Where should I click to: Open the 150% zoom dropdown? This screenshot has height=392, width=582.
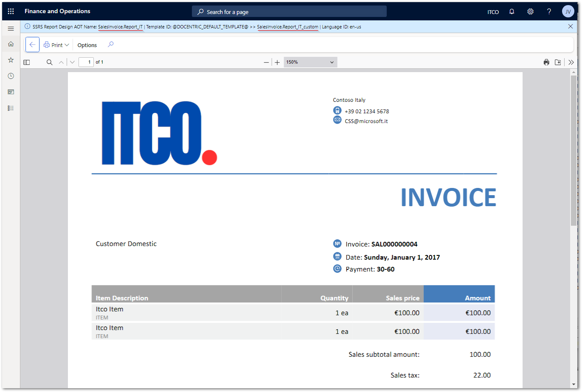(310, 62)
